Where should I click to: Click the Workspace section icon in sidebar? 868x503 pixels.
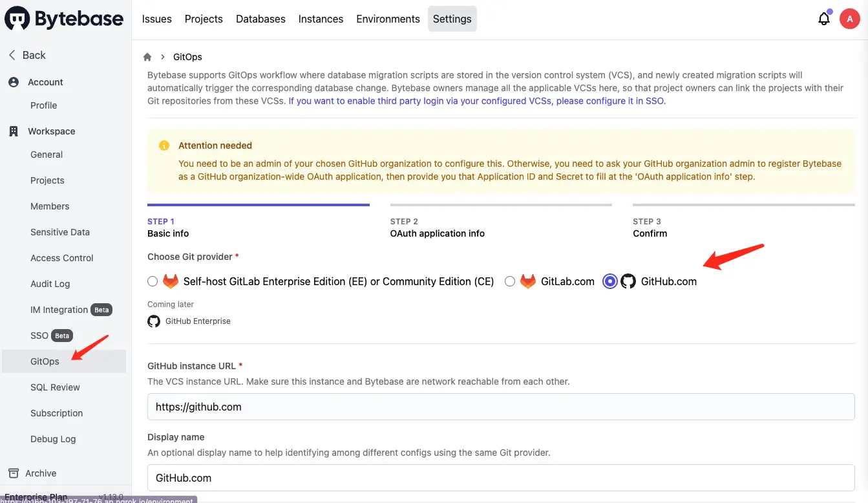tap(14, 131)
